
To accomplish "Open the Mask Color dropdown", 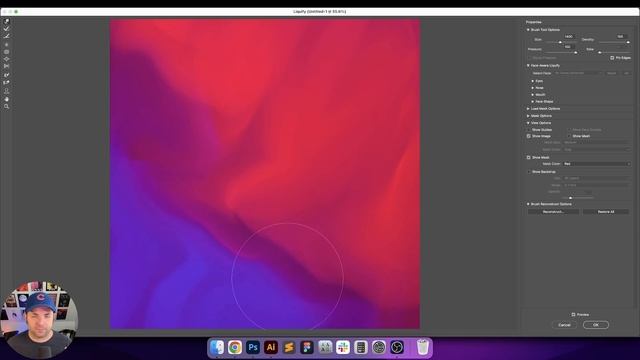I will (597, 164).
